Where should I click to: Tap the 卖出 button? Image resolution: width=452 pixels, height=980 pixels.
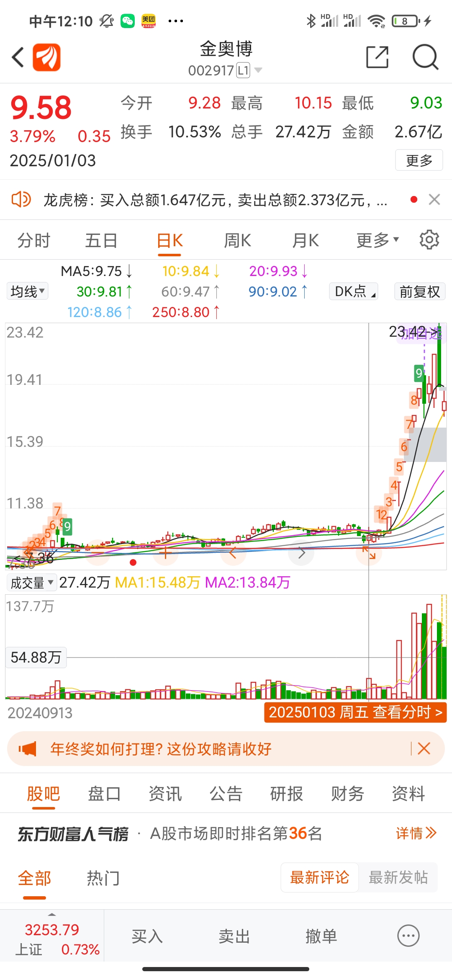(x=234, y=936)
